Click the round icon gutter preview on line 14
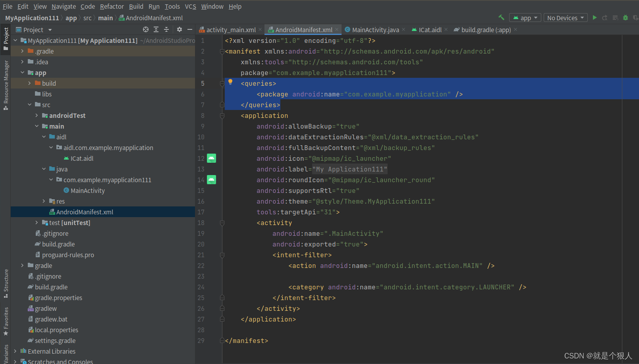Screen dimensions: 639x364 pos(212,180)
